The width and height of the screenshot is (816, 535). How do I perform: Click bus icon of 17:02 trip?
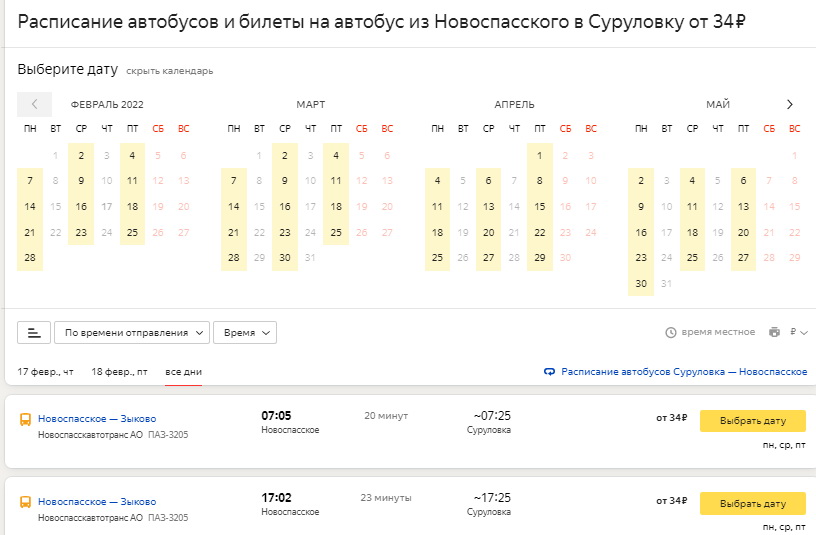click(25, 502)
